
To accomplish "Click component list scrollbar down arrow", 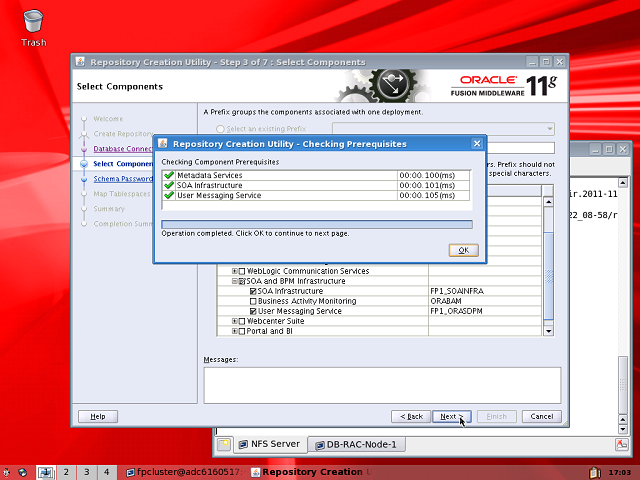I will click(x=549, y=331).
